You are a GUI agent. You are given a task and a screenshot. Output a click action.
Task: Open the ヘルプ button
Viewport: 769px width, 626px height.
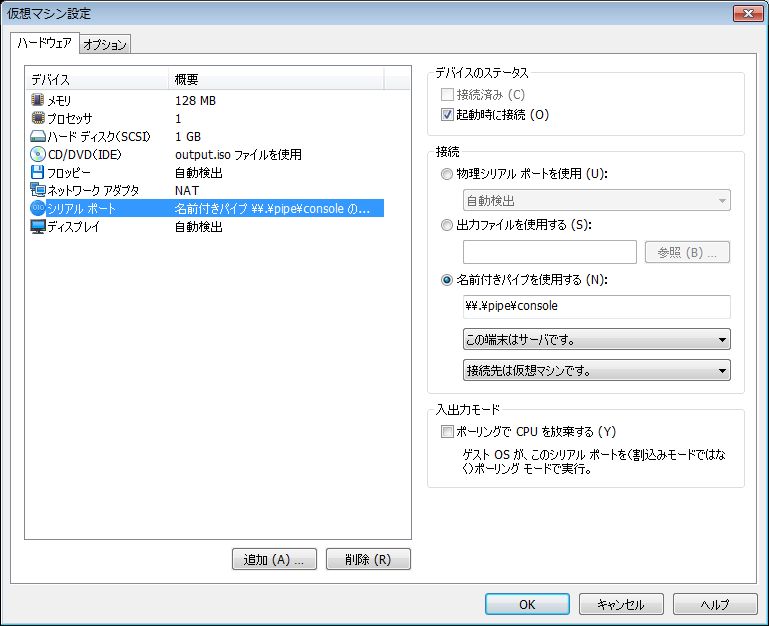click(x=715, y=604)
